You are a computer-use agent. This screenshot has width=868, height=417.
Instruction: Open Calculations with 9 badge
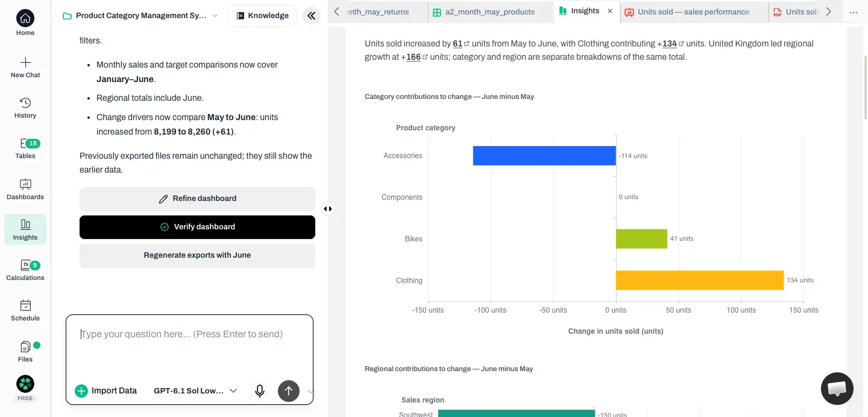pos(25,270)
